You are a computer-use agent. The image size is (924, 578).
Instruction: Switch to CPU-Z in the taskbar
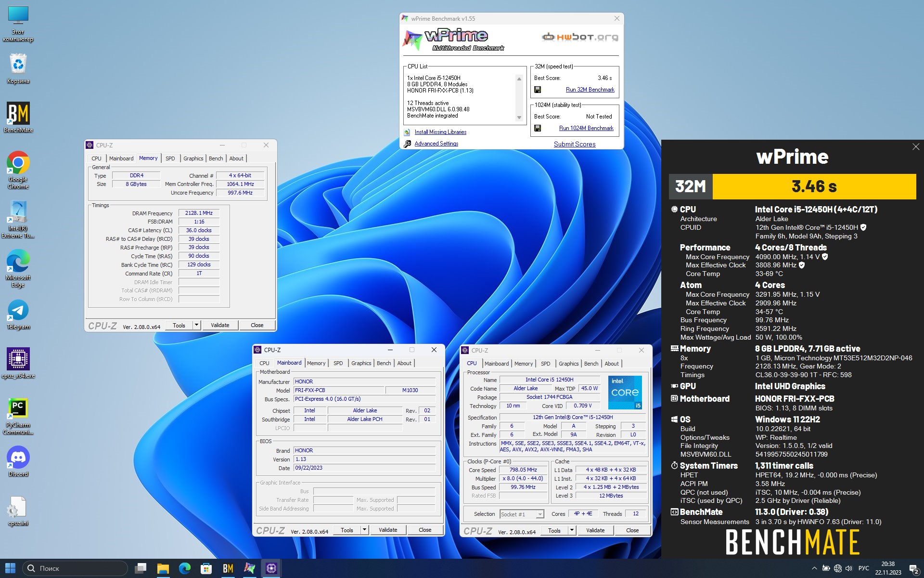(271, 568)
